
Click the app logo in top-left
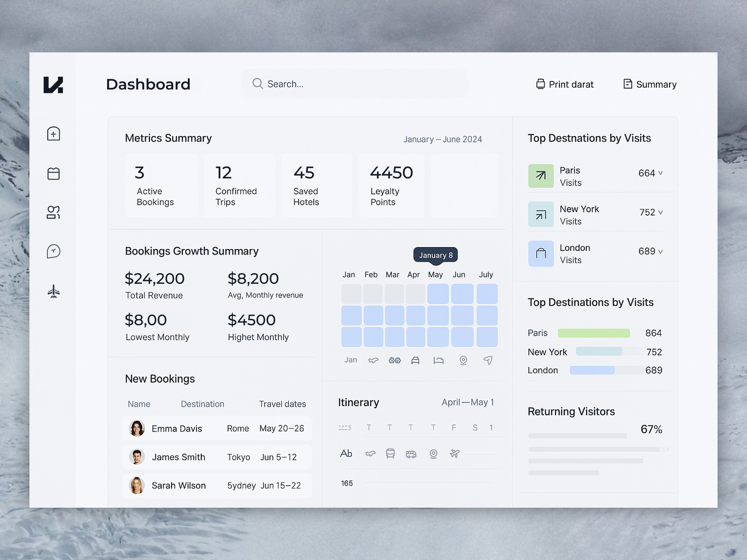(53, 85)
